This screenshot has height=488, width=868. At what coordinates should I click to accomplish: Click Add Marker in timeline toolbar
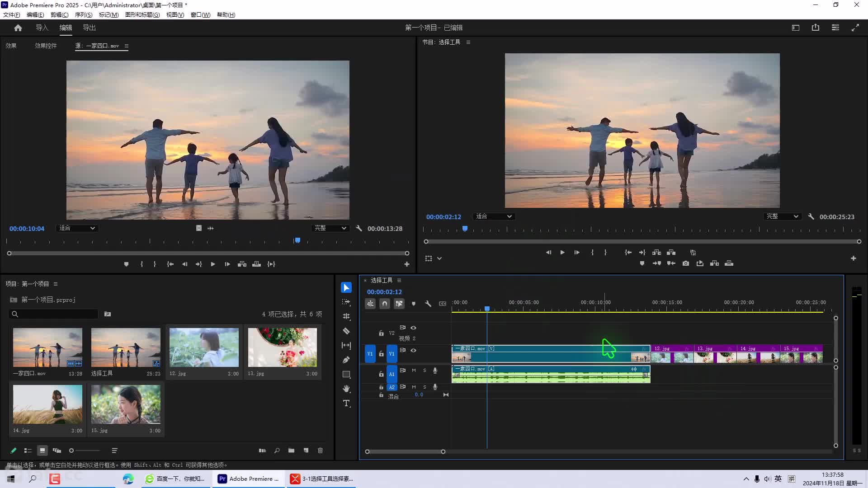click(x=414, y=304)
